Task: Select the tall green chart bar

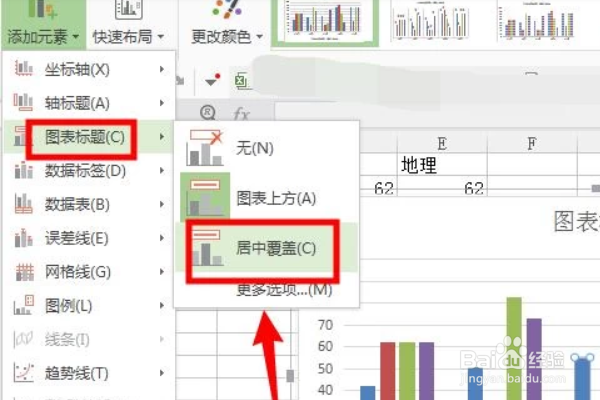Action: (x=514, y=348)
